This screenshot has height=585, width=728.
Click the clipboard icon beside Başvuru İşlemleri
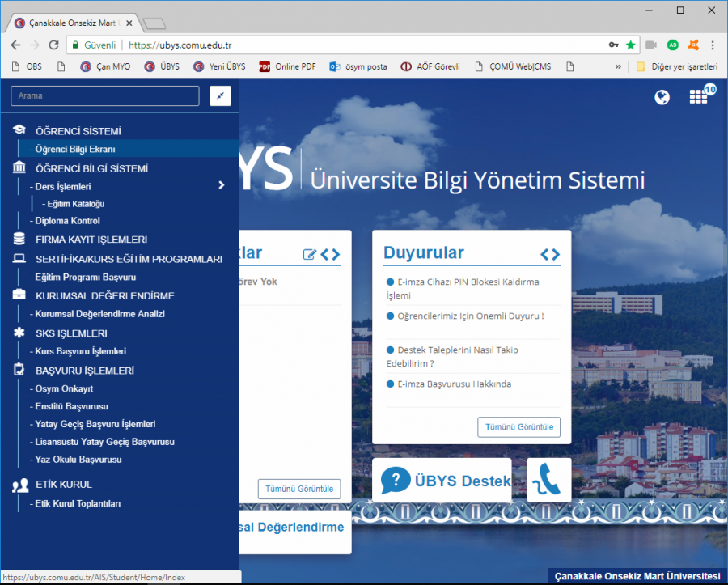click(x=19, y=370)
